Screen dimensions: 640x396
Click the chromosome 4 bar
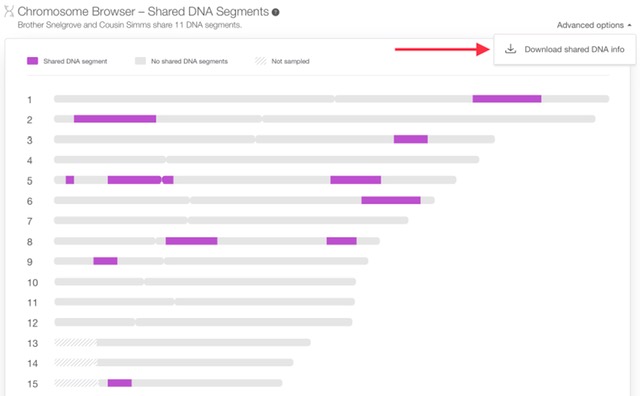[267, 159]
